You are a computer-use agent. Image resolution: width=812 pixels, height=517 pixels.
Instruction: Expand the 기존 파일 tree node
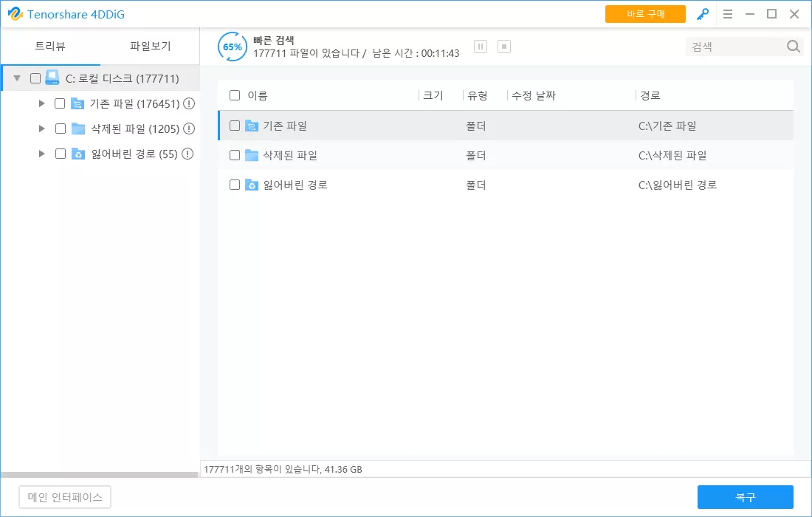pyautogui.click(x=42, y=103)
